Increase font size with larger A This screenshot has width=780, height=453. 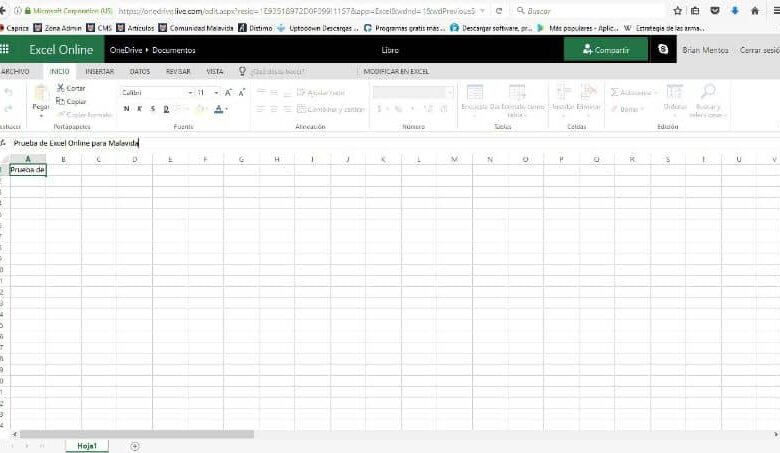[x=228, y=92]
